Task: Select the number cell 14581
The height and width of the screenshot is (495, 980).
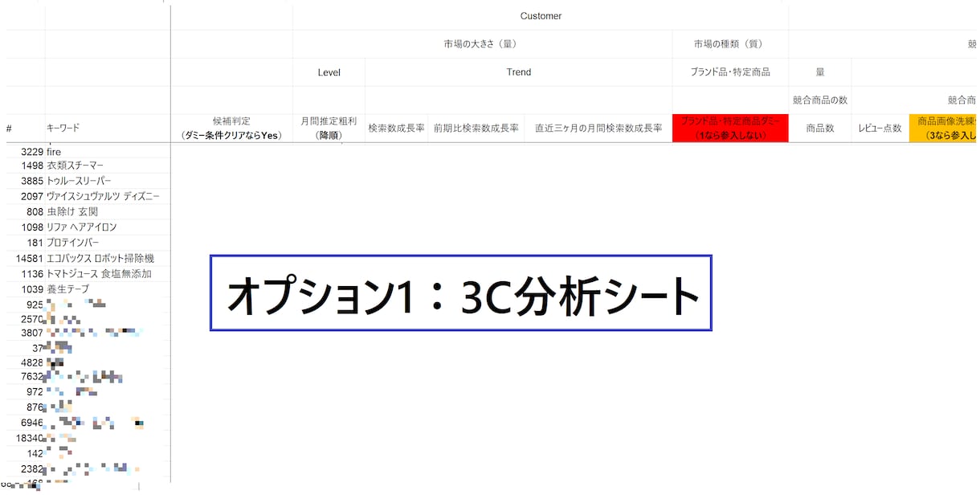Action: point(26,259)
